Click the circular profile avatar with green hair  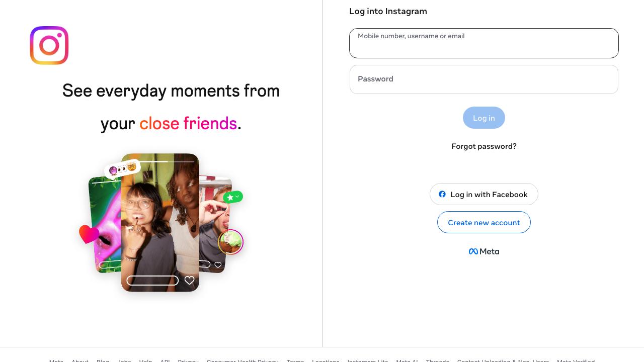[231, 242]
